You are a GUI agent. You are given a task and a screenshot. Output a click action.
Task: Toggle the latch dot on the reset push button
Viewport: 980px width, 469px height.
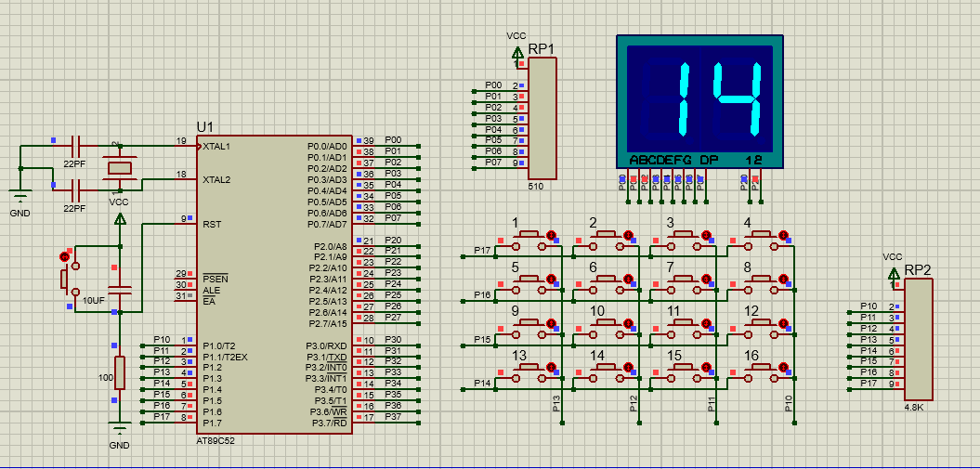click(63, 256)
